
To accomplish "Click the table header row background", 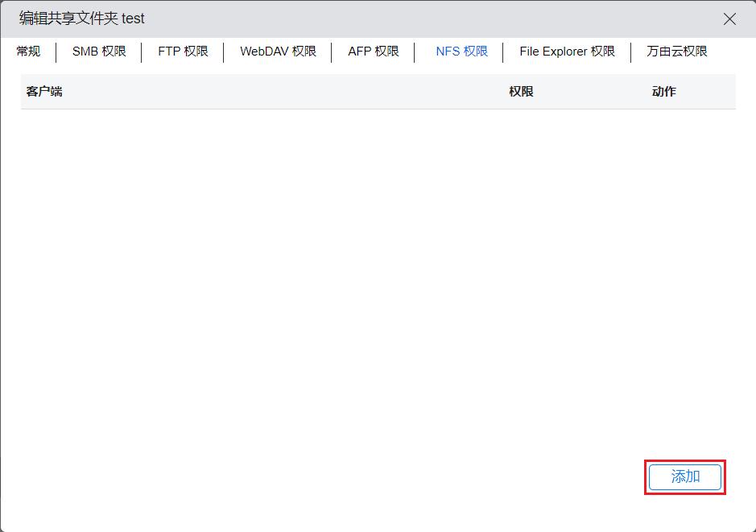I will pyautogui.click(x=322, y=91).
